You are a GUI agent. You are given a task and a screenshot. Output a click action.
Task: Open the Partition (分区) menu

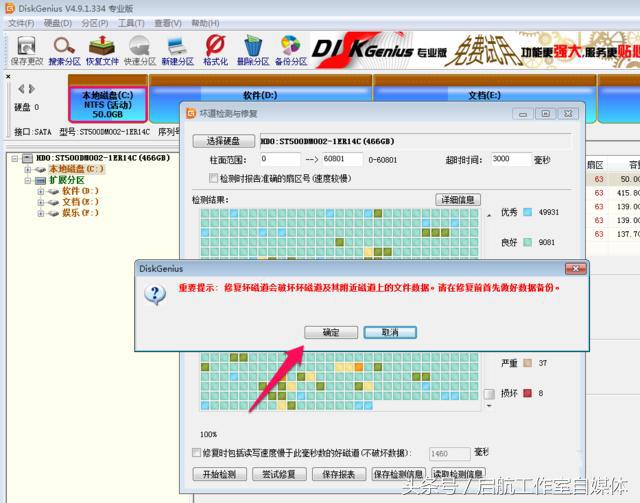click(x=94, y=23)
